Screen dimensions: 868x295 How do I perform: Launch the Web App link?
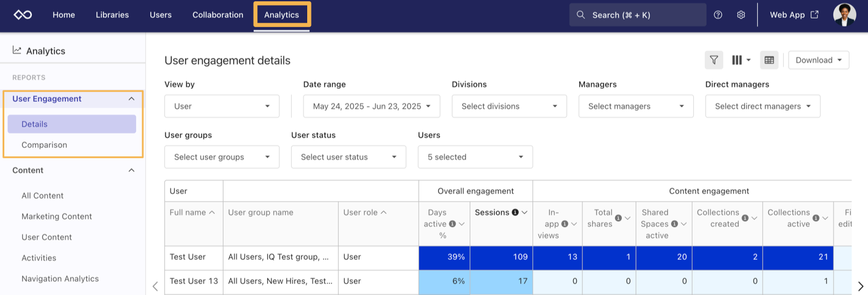[794, 15]
